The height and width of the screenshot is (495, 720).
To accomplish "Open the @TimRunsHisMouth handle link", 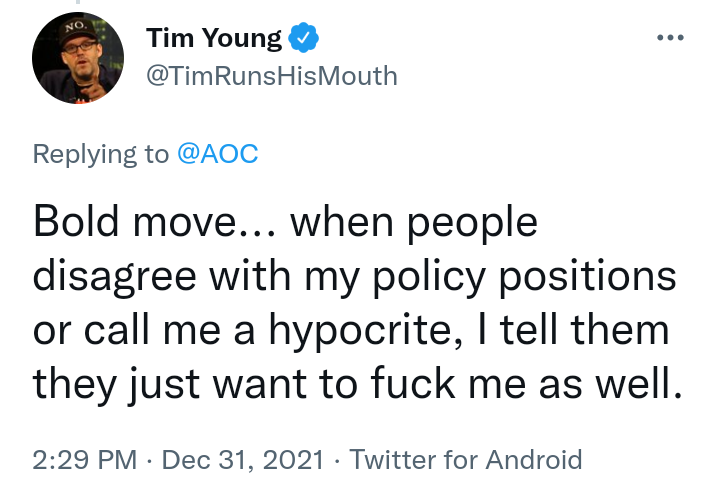I will click(272, 76).
